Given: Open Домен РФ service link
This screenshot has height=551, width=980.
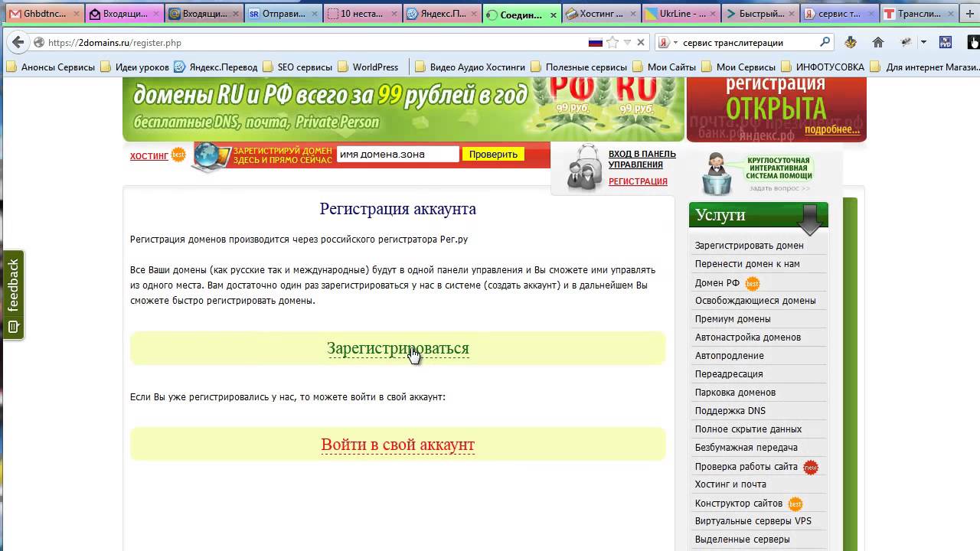Looking at the screenshot, I should pyautogui.click(x=717, y=283).
